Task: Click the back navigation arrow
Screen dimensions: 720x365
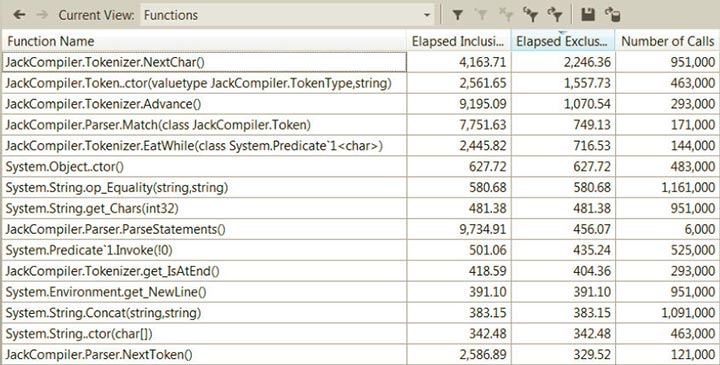Action: [19, 15]
